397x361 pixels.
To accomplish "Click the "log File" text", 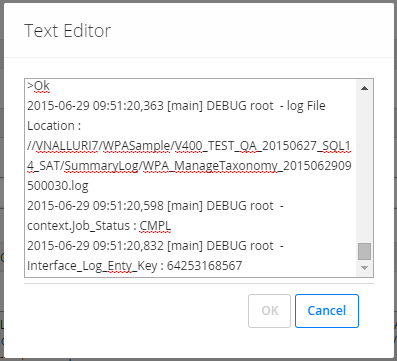I will [306, 106].
